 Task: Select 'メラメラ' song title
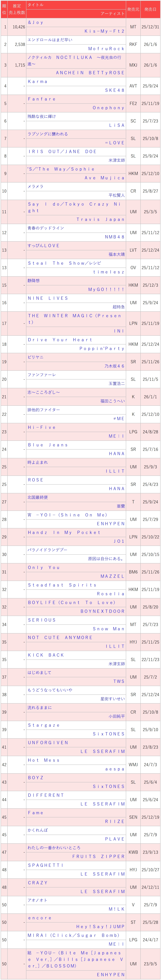pyautogui.click(x=35, y=186)
